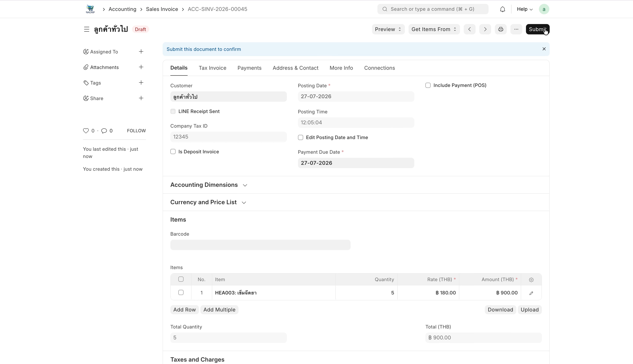Open the user avatar menu
The image size is (633, 364).
(x=544, y=9)
